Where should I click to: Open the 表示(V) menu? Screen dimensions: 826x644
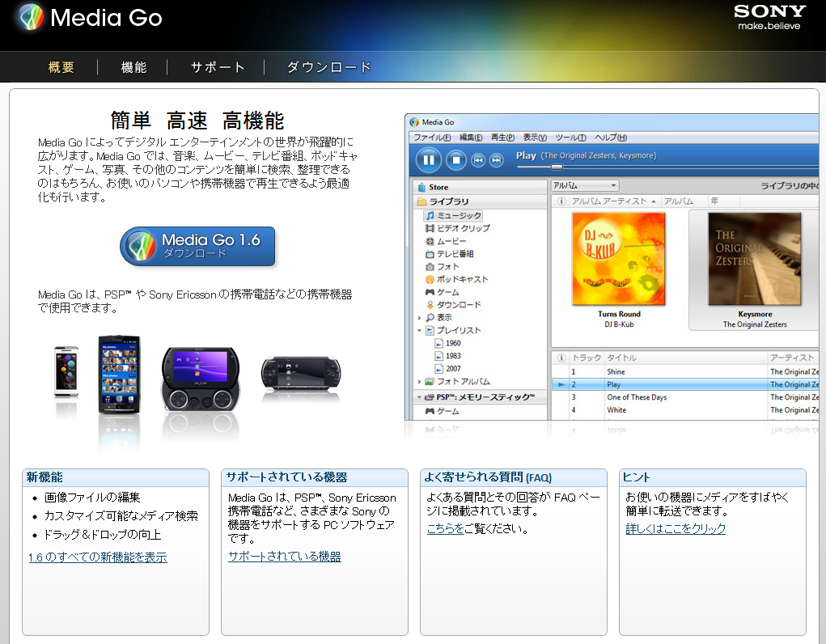[535, 138]
